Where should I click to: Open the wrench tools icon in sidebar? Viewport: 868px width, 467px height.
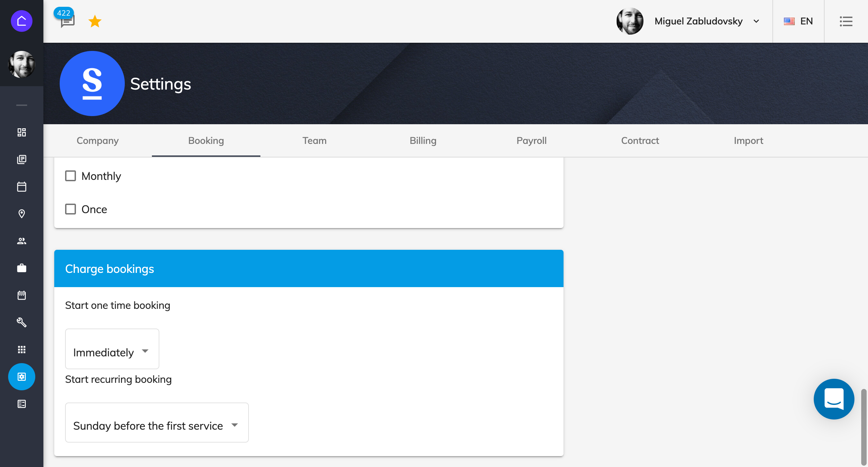coord(22,322)
